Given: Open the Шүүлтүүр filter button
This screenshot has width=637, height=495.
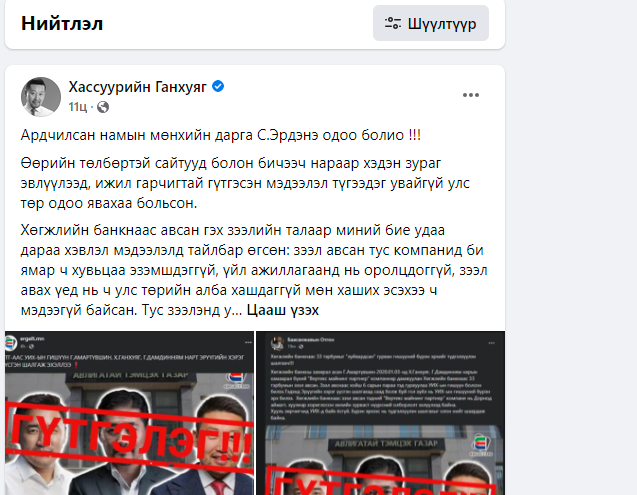Looking at the screenshot, I should tap(431, 23).
